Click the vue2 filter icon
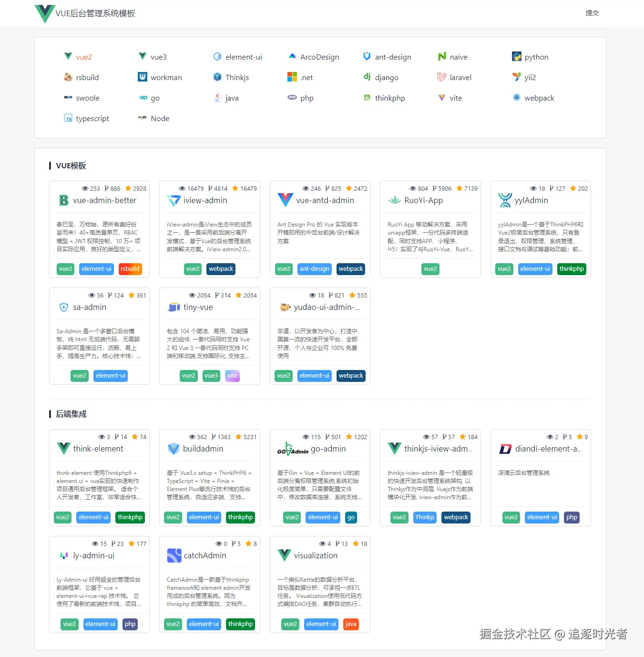The width and height of the screenshot is (644, 657). pyautogui.click(x=68, y=56)
